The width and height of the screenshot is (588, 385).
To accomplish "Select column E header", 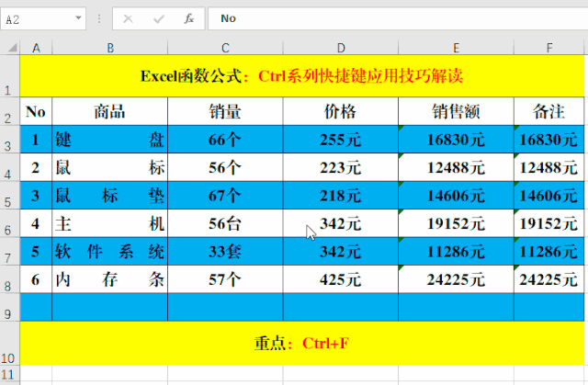I will pos(456,48).
